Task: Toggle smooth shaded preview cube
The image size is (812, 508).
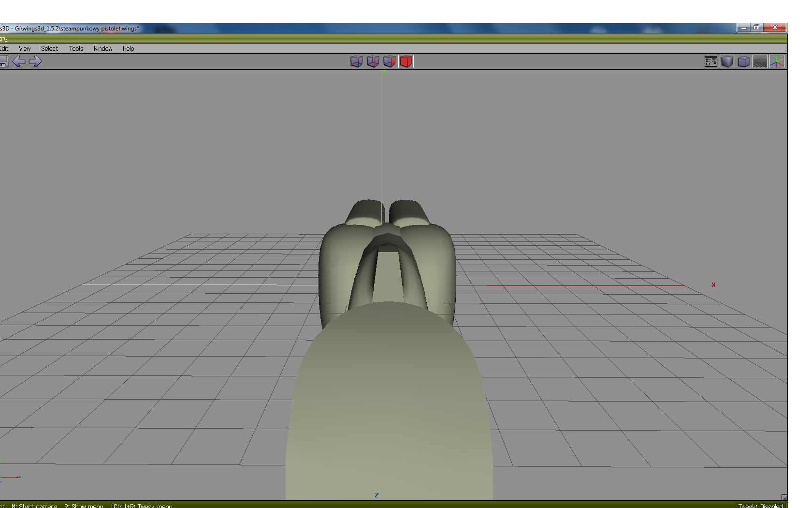Action: click(727, 61)
